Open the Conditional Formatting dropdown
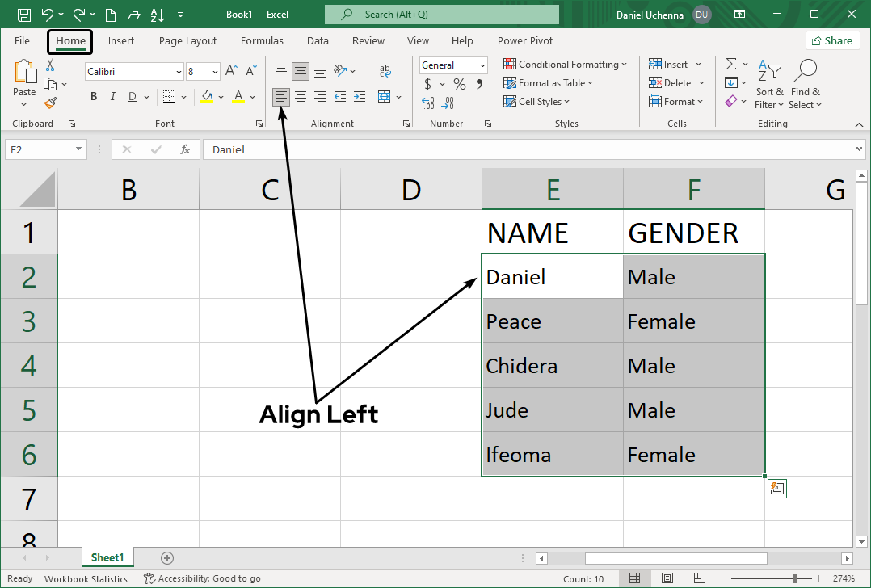Image resolution: width=871 pixels, height=588 pixels. point(566,64)
